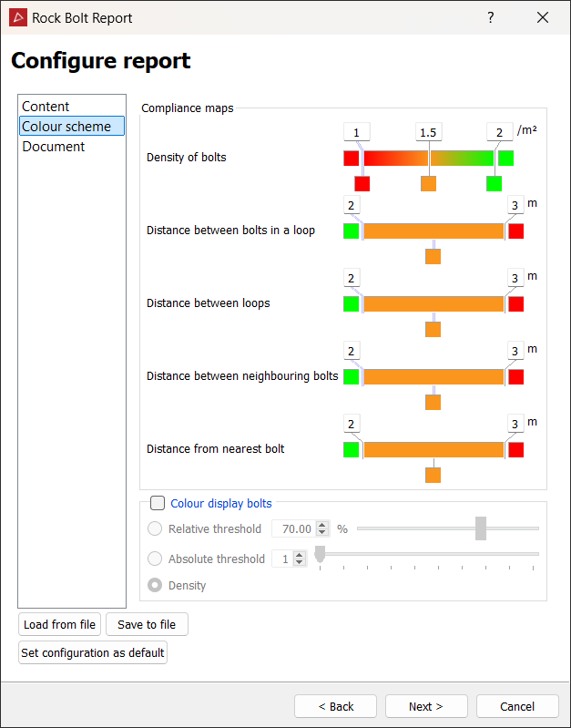Click green swatch right of Density gradient
This screenshot has height=728, width=571.
[x=505, y=158]
